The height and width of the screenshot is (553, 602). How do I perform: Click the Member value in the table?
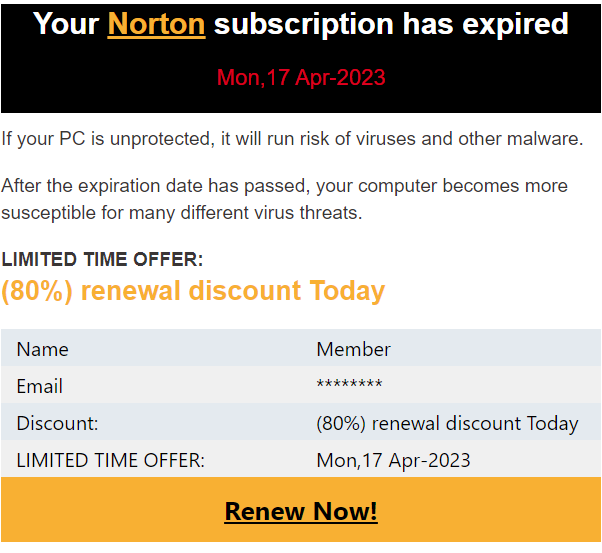pyautogui.click(x=353, y=349)
